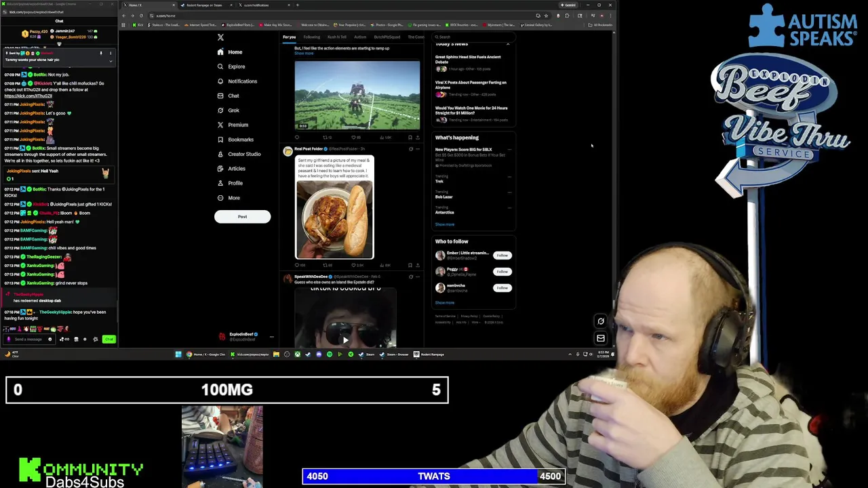The width and height of the screenshot is (868, 488).
Task: Switch to the Kush N Tell tab
Action: [x=337, y=37]
